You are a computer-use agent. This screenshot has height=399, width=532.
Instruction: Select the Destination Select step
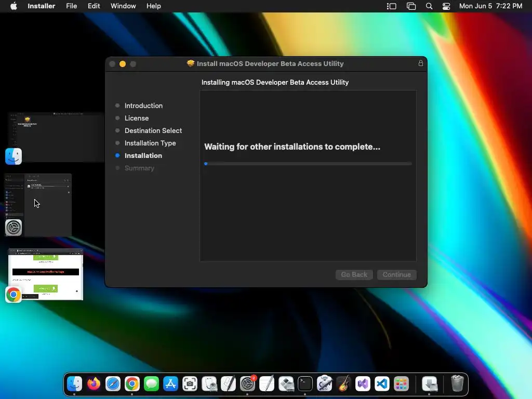153,130
